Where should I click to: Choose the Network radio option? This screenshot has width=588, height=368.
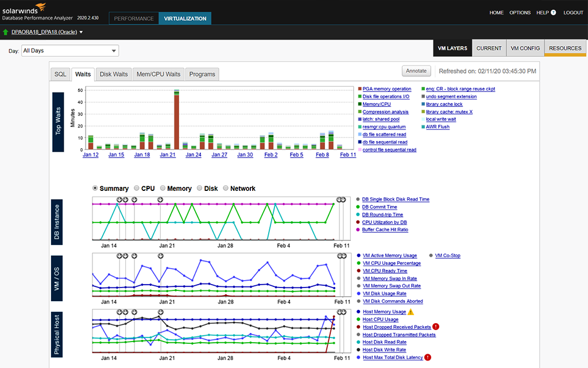[x=226, y=189]
